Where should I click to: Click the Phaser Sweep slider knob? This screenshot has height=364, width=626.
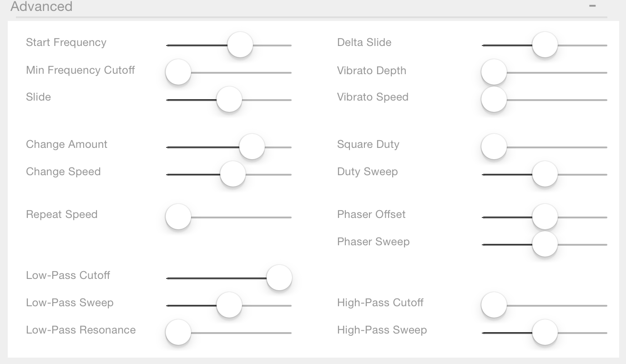tap(545, 244)
